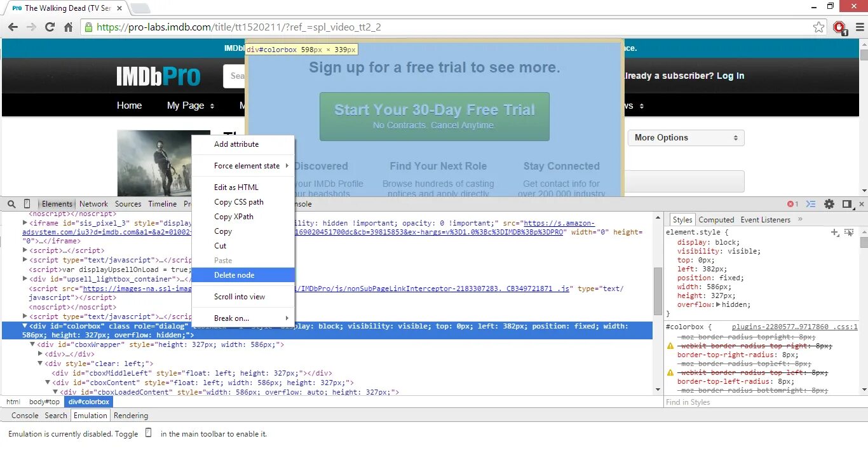The image size is (868, 462).
Task: Click the phone icon in Emulation message
Action: tap(149, 433)
